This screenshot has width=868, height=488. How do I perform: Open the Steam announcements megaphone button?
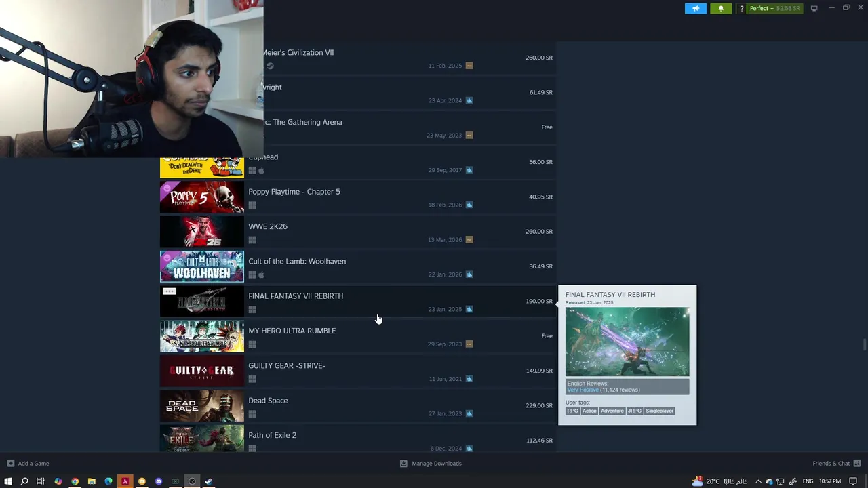point(695,8)
